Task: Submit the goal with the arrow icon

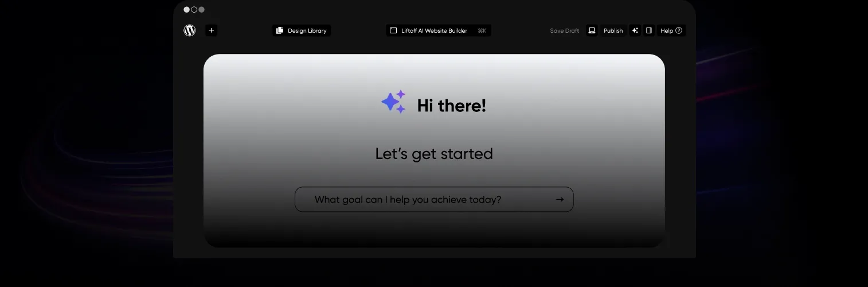Action: pyautogui.click(x=560, y=200)
